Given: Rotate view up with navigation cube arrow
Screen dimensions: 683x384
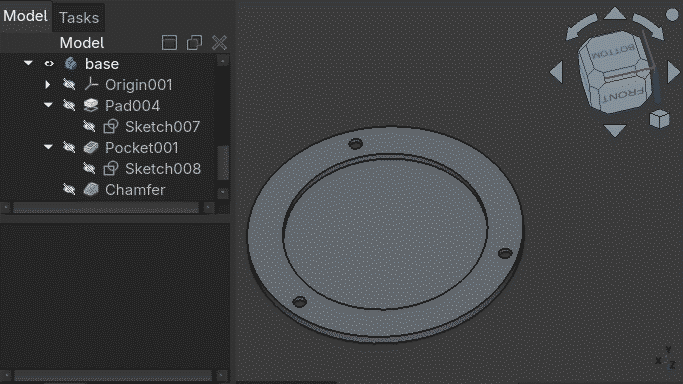Looking at the screenshot, I should pyautogui.click(x=615, y=13).
